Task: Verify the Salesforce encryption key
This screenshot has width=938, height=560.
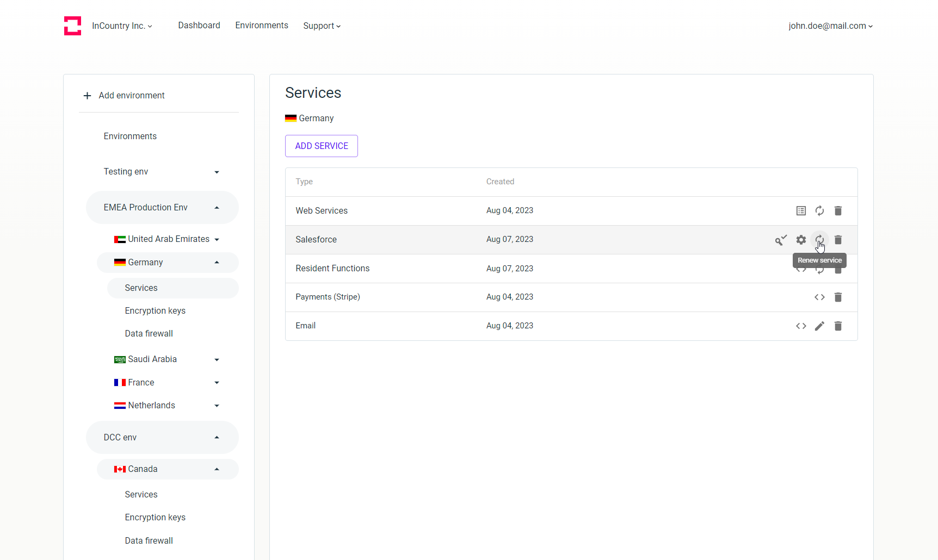Action: pyautogui.click(x=781, y=239)
